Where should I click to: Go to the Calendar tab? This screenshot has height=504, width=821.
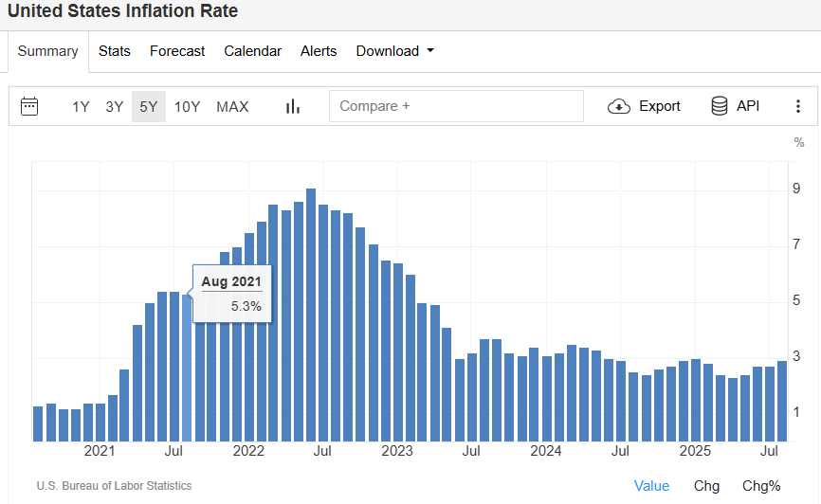coord(252,51)
